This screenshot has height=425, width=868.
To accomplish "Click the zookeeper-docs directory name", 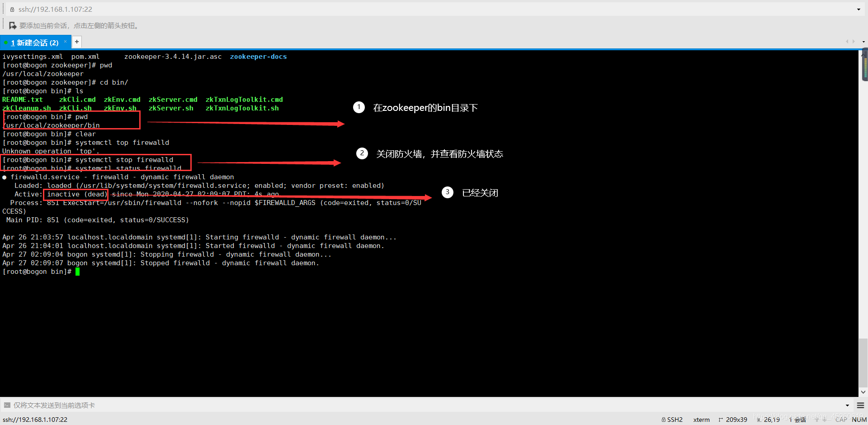I will tap(258, 57).
